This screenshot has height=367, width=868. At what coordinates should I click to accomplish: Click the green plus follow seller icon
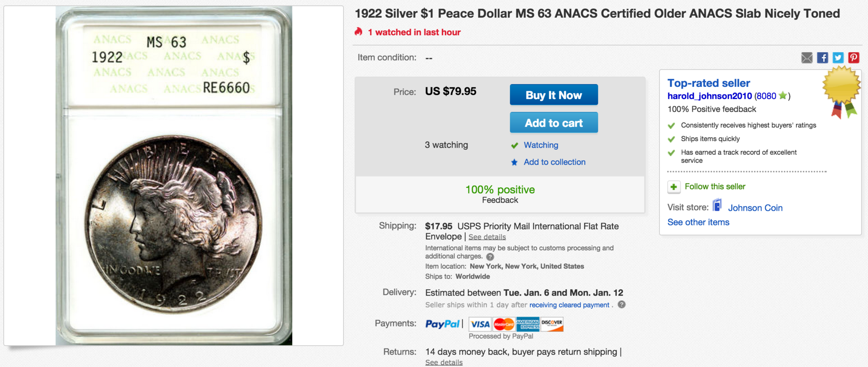point(673,187)
